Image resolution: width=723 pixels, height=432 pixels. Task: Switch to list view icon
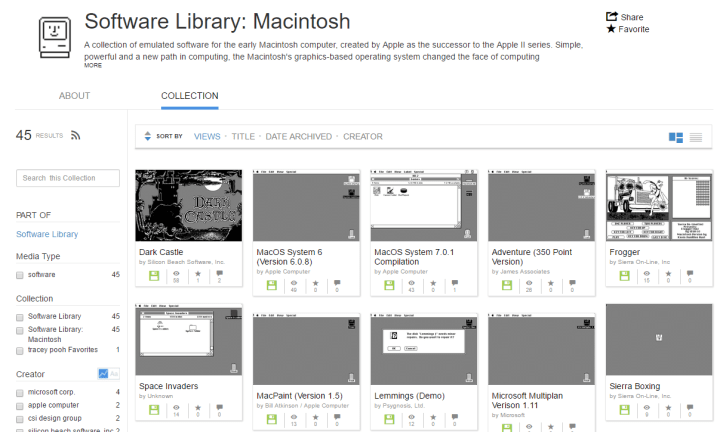pyautogui.click(x=696, y=136)
